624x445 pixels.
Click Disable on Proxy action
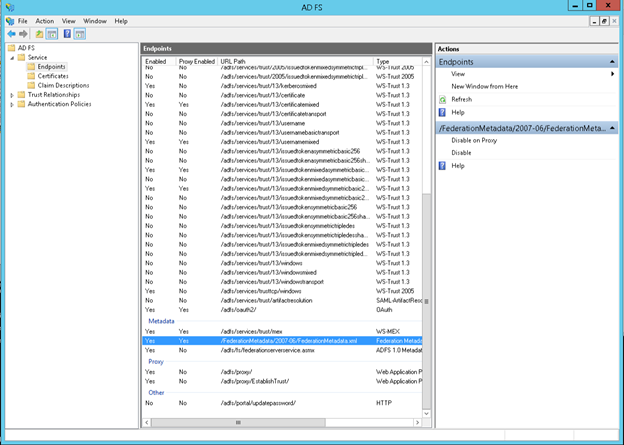tap(475, 140)
